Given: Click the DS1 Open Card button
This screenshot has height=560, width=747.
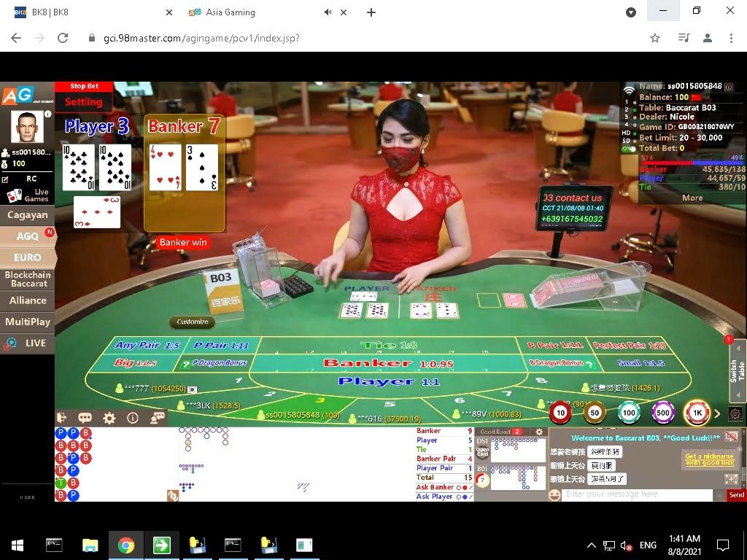Looking at the screenshot, I should tap(482, 451).
